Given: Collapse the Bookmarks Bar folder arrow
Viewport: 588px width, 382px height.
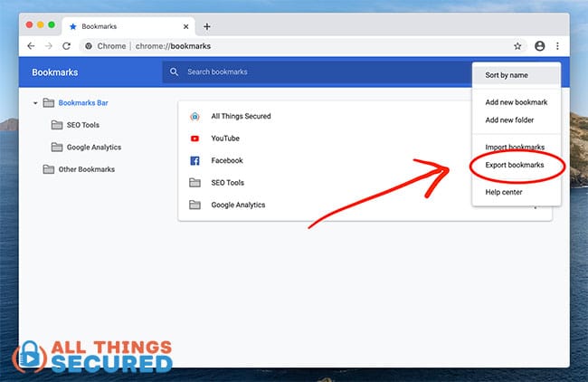Looking at the screenshot, I should [35, 103].
